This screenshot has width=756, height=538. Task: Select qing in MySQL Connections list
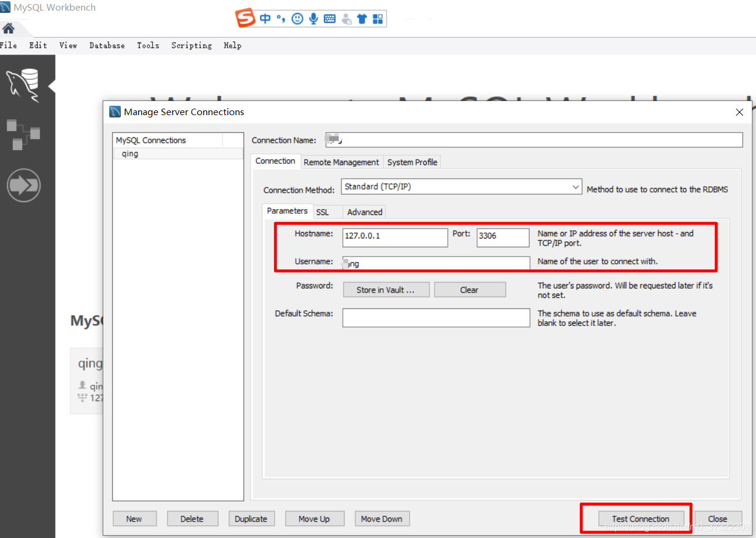coord(178,154)
